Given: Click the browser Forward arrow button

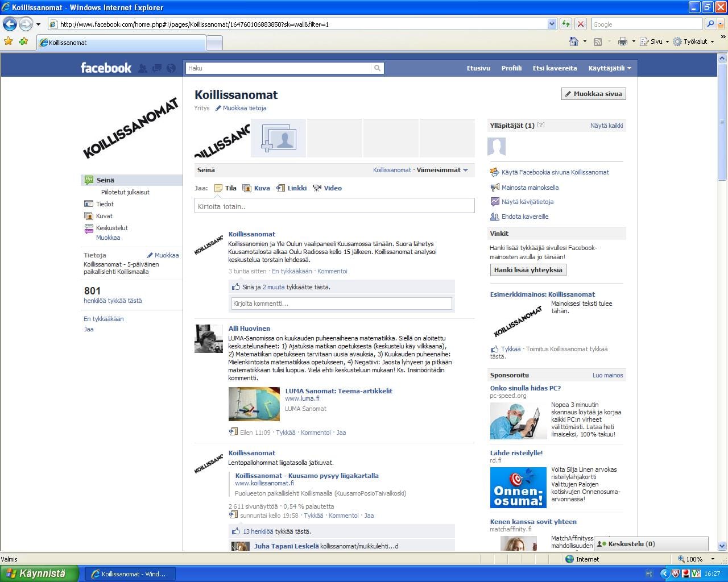Looking at the screenshot, I should (x=26, y=24).
